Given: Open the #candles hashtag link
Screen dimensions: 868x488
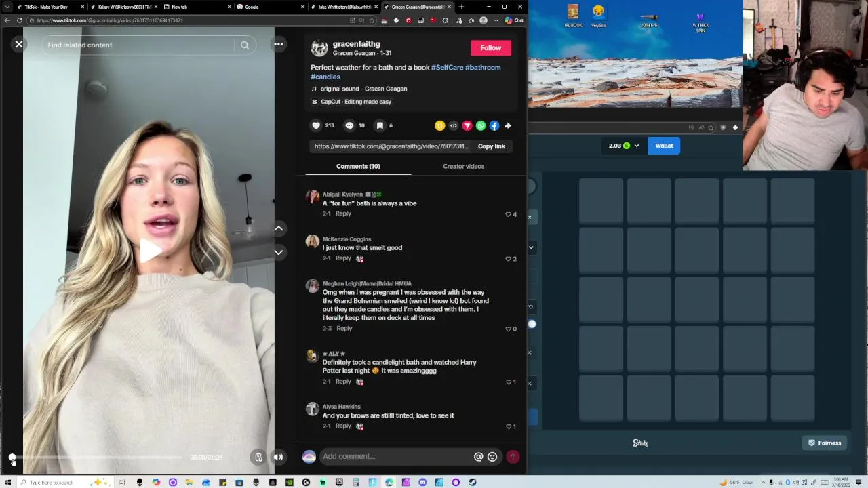Looking at the screenshot, I should coord(325,77).
